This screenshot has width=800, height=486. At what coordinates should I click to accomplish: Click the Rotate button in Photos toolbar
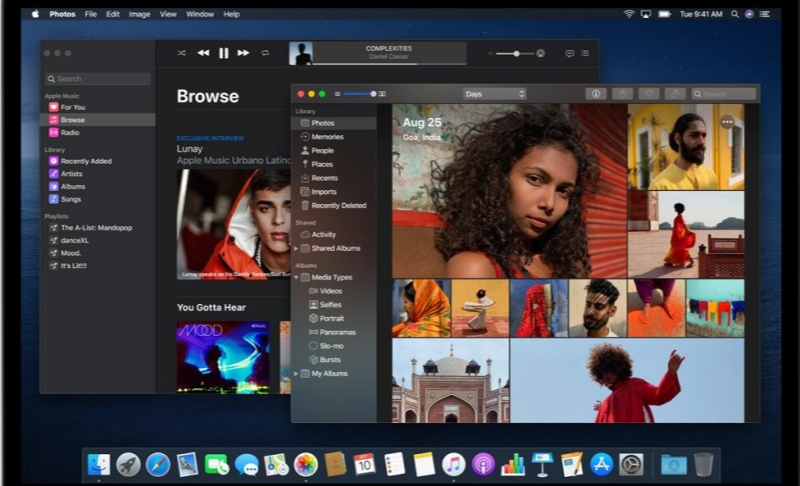[675, 94]
